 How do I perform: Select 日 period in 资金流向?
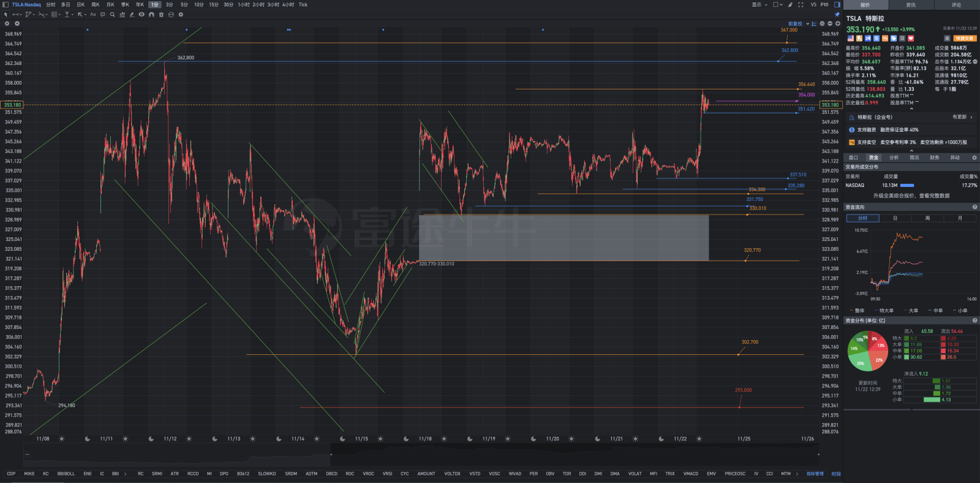895,218
